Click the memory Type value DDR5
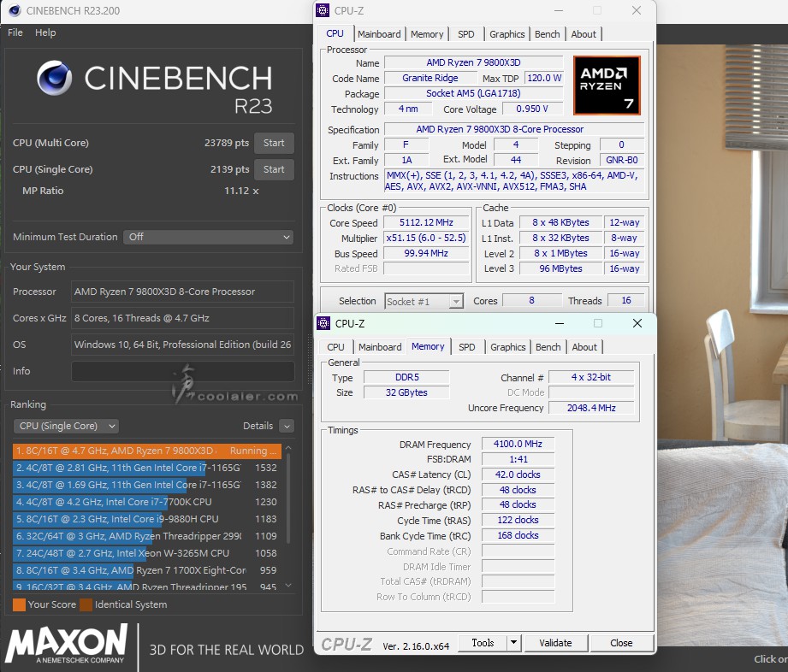The height and width of the screenshot is (672, 788). 406,377
